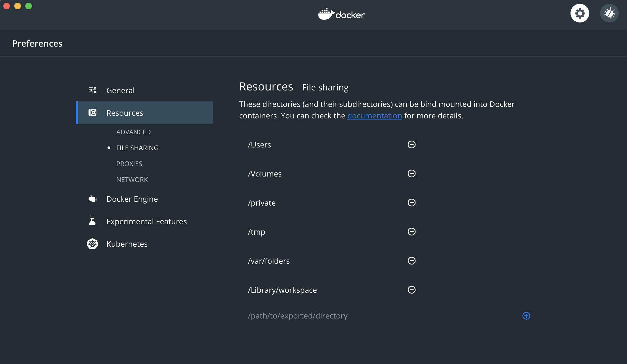Click the Docker whale logo

(341, 14)
